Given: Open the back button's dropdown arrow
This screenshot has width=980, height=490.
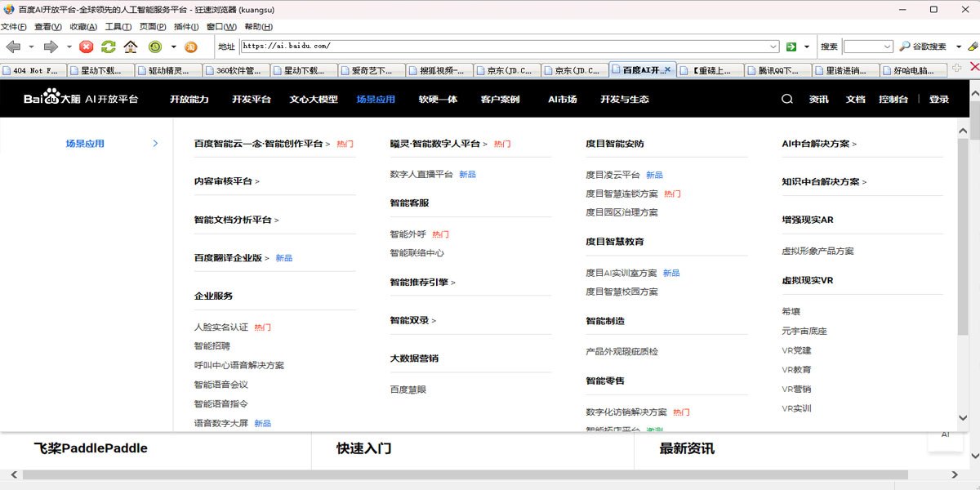Looking at the screenshot, I should (31, 47).
